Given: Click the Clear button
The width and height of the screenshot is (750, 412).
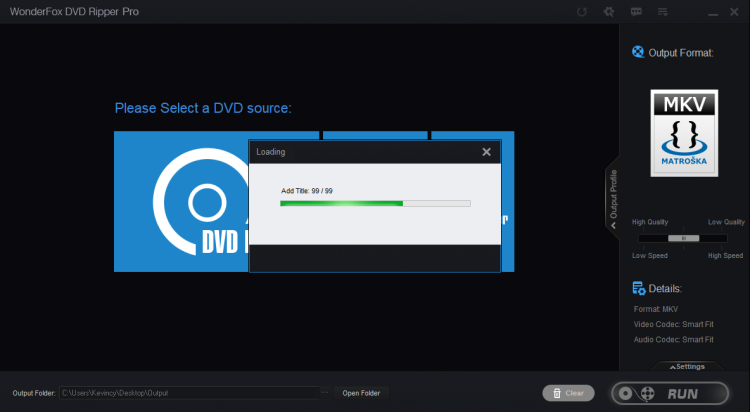Looking at the screenshot, I should click(567, 393).
